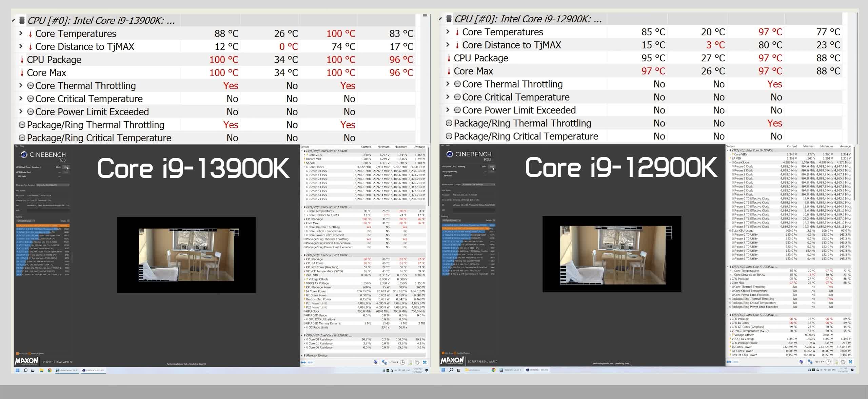The width and height of the screenshot is (868, 399).
Task: Click HWiNFO collapse-columns arrows in 13900K sensor window
Action: 310,362
